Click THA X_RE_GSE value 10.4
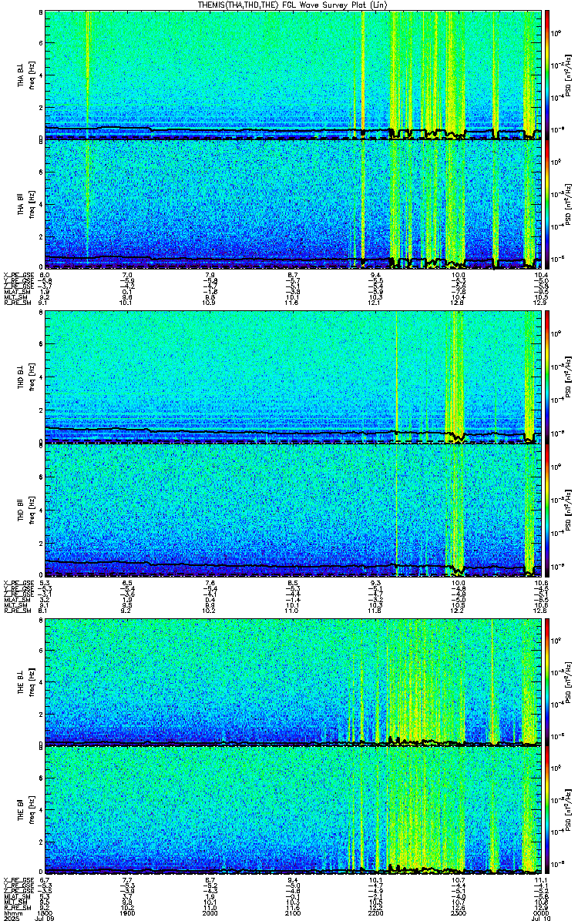Screen dimensions: 578x924 [x=541, y=275]
